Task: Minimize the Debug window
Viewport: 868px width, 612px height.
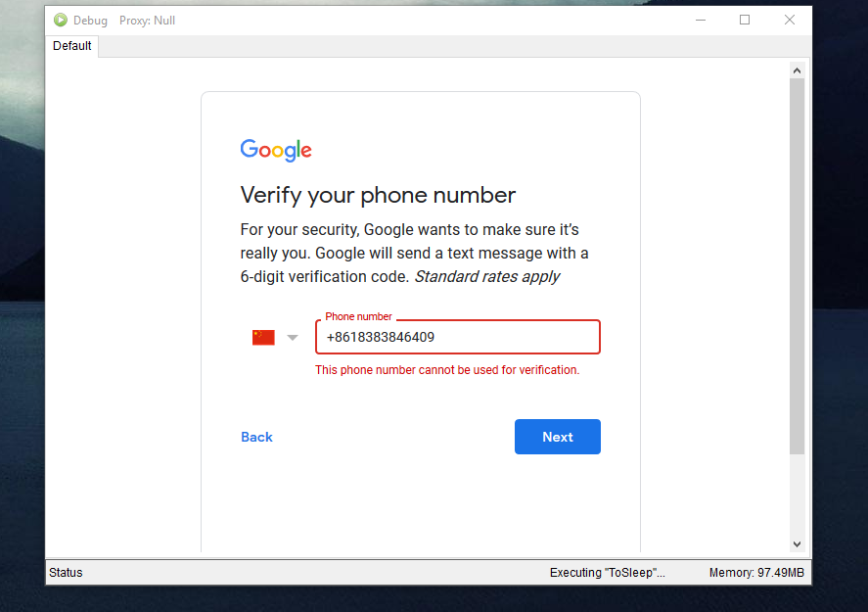Action: 701,20
